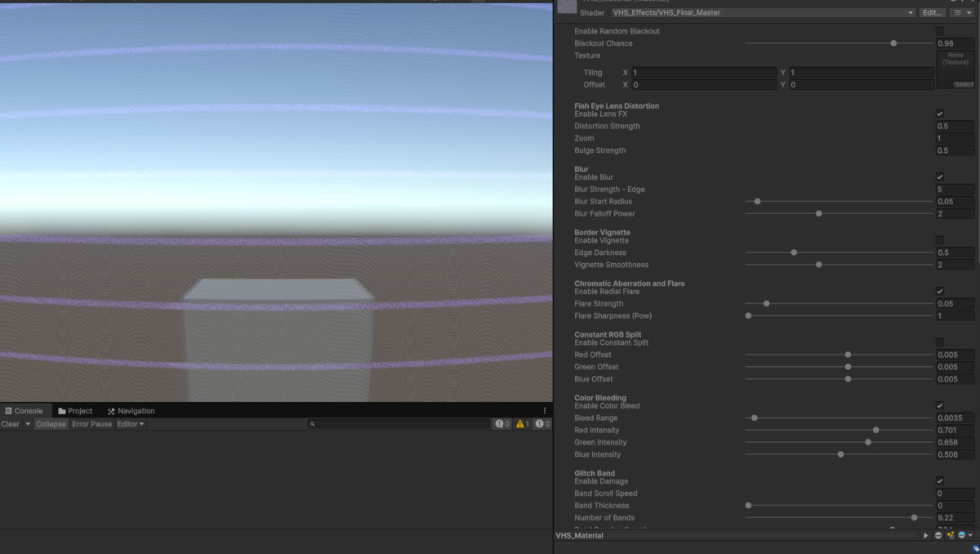This screenshot has width=980, height=554.
Task: Click the Tiling Y field
Action: (x=862, y=73)
